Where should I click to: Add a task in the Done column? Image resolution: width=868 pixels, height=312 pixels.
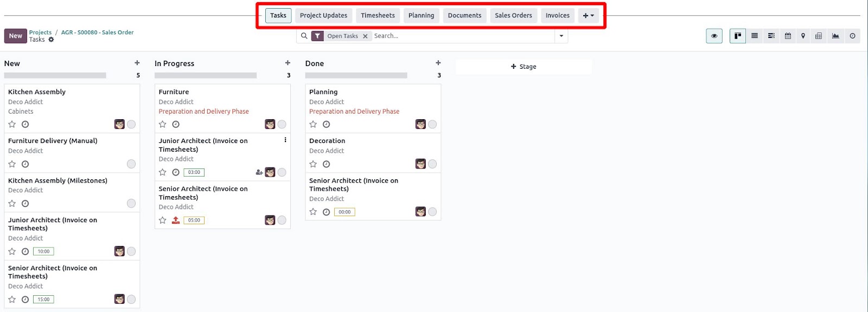pyautogui.click(x=438, y=63)
